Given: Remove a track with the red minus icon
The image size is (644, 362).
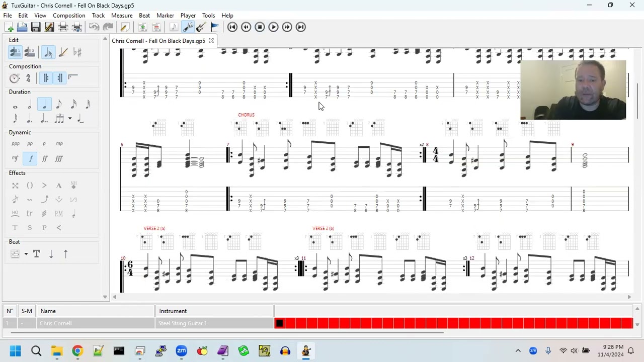Looking at the screenshot, I should (x=156, y=27).
